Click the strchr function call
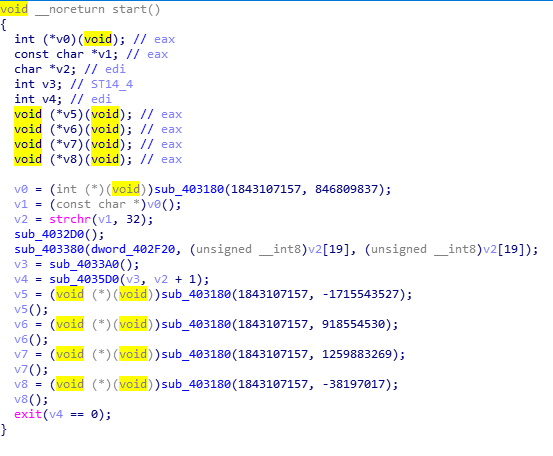 coord(70,219)
